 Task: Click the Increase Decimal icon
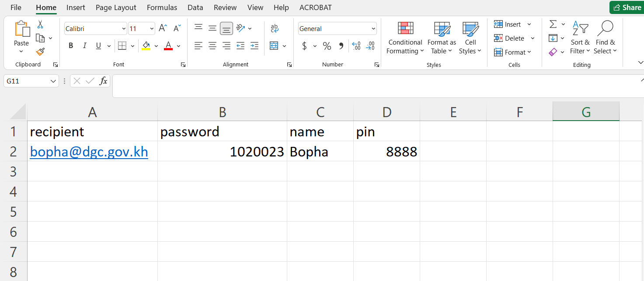pos(356,46)
